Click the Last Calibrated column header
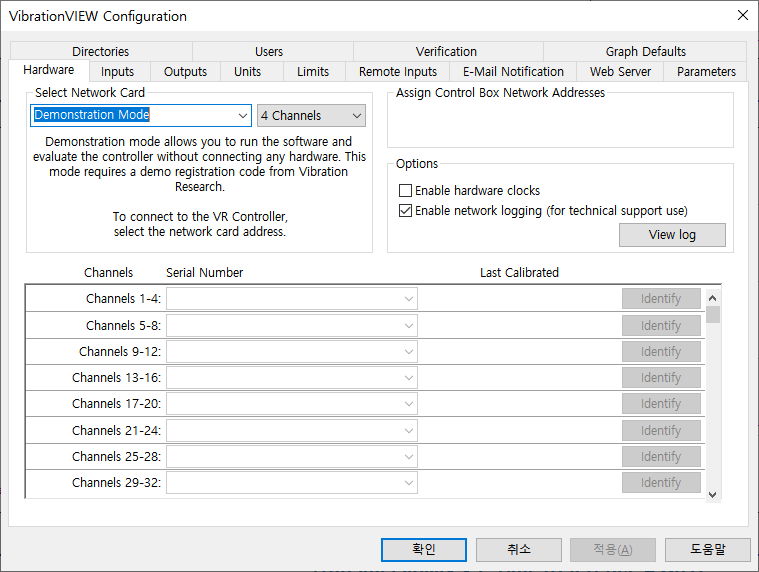This screenshot has height=572, width=759. click(x=519, y=273)
